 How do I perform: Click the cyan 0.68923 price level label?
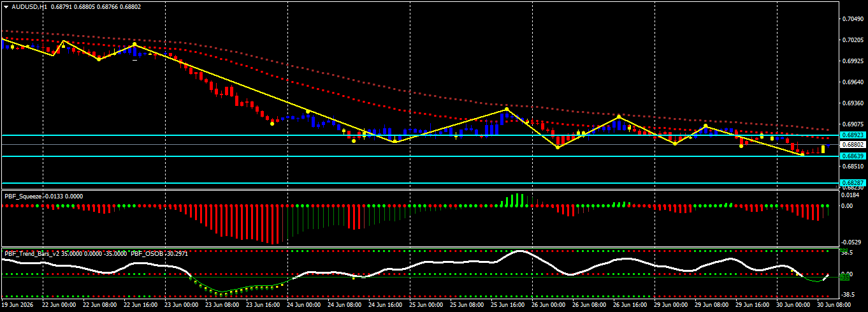852,135
